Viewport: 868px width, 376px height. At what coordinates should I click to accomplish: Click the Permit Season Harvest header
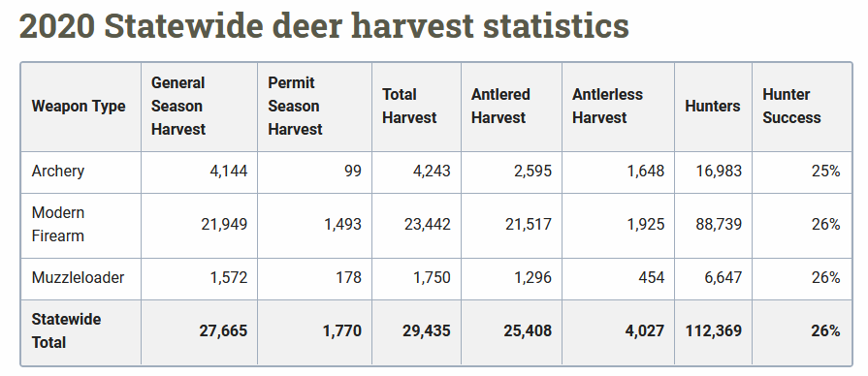coord(295,107)
